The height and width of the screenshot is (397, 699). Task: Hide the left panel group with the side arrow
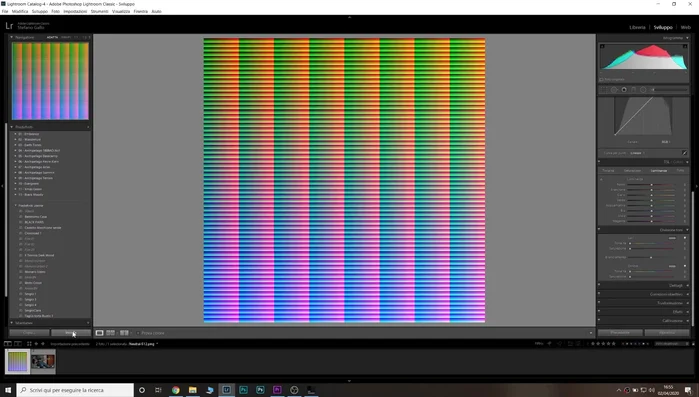[2, 186]
